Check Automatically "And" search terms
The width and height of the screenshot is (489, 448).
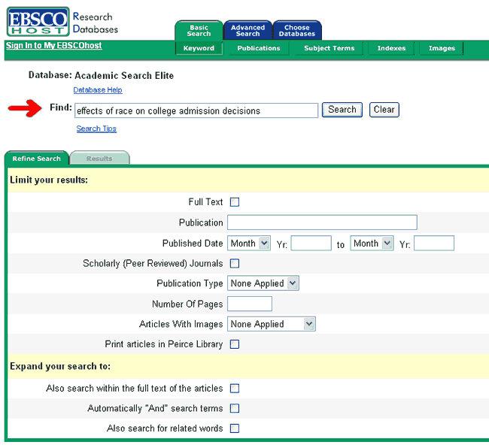(235, 408)
